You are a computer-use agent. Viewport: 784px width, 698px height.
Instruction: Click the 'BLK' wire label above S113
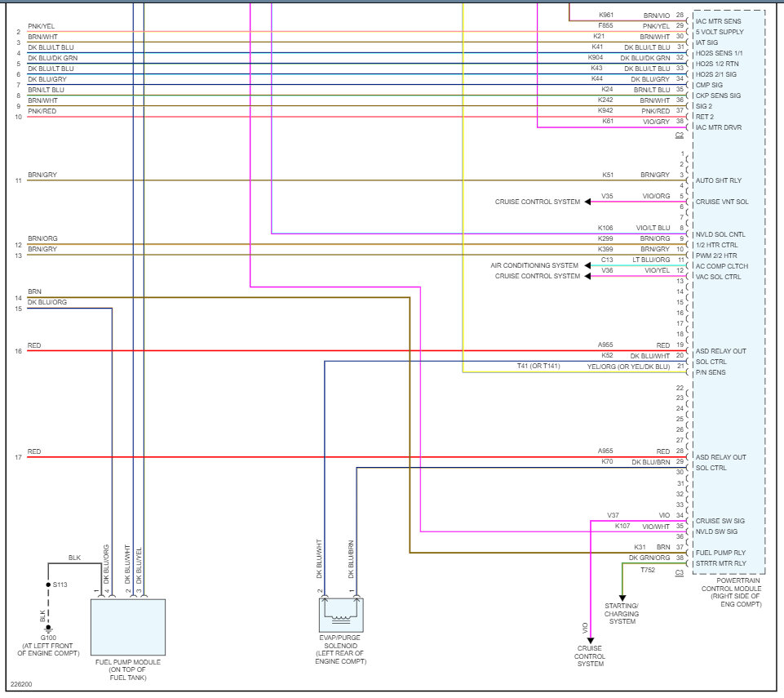[74, 558]
